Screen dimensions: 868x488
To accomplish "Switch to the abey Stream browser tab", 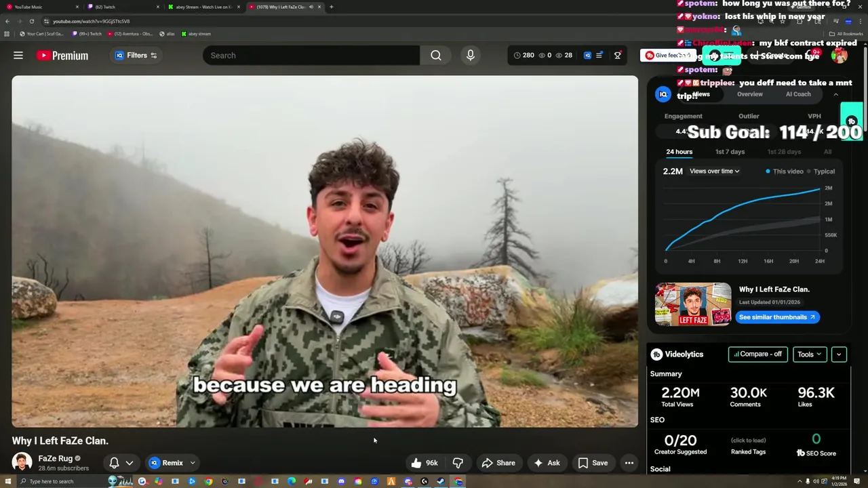I will (x=203, y=7).
